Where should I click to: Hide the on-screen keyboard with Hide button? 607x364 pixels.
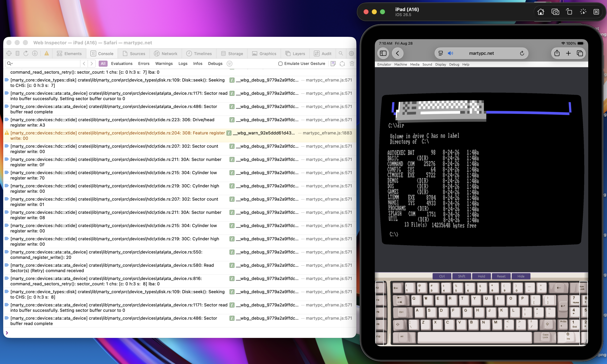pos(521,276)
